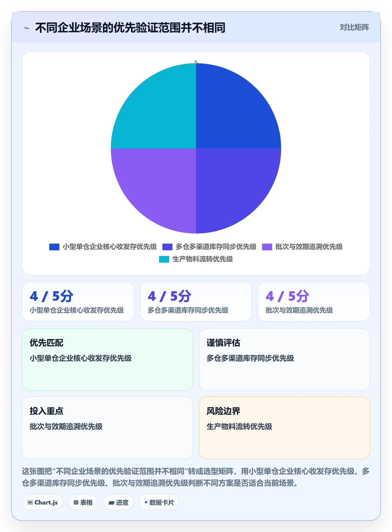392x532 pixels.
Task: Click the 进度 tag chip
Action: tap(118, 502)
